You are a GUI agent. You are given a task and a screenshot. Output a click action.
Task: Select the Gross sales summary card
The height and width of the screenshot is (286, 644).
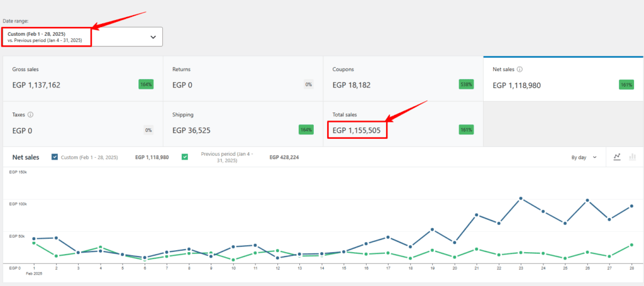tap(83, 79)
